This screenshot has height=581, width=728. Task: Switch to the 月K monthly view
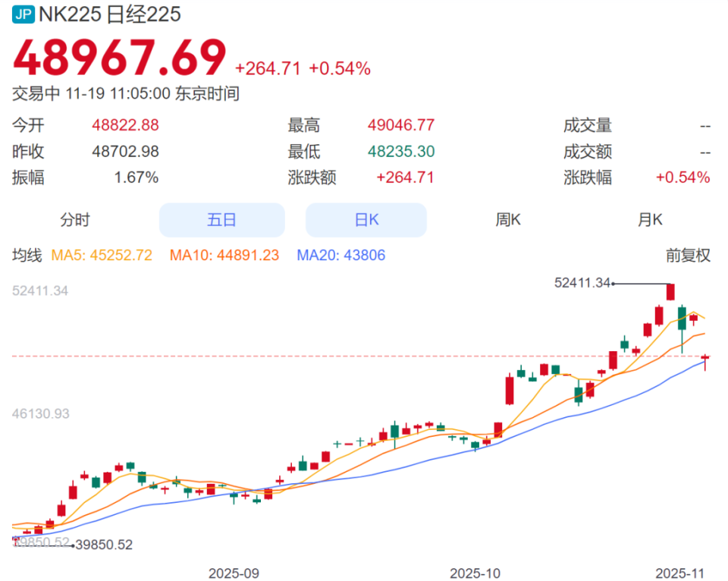648,220
